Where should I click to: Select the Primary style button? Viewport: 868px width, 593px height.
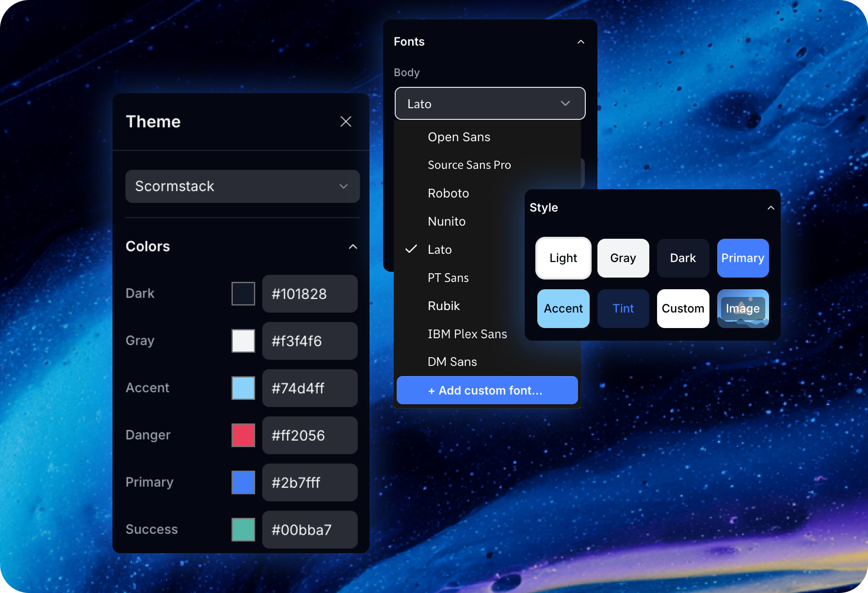742,258
